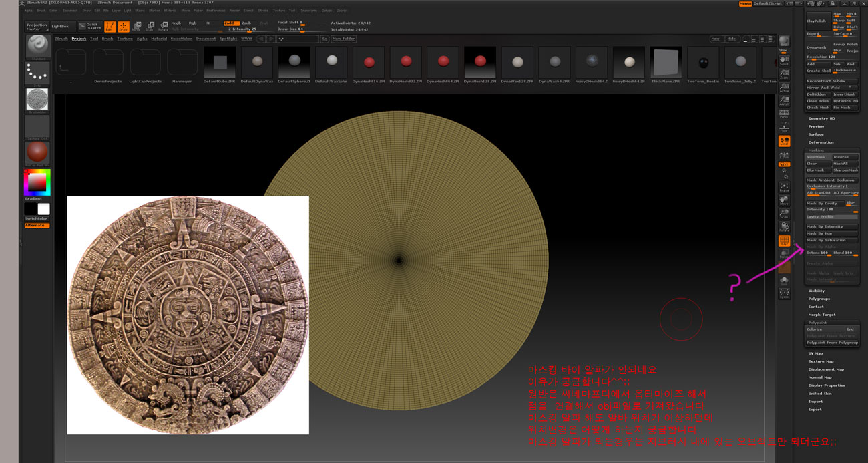868x463 pixels.
Task: Click the Move view icon on right shelf
Action: pos(784,200)
